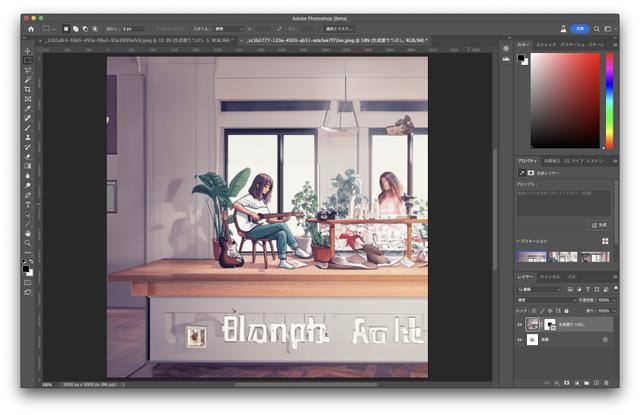The image size is (640, 415).
Task: Hide the generative fill layer
Action: point(519,324)
